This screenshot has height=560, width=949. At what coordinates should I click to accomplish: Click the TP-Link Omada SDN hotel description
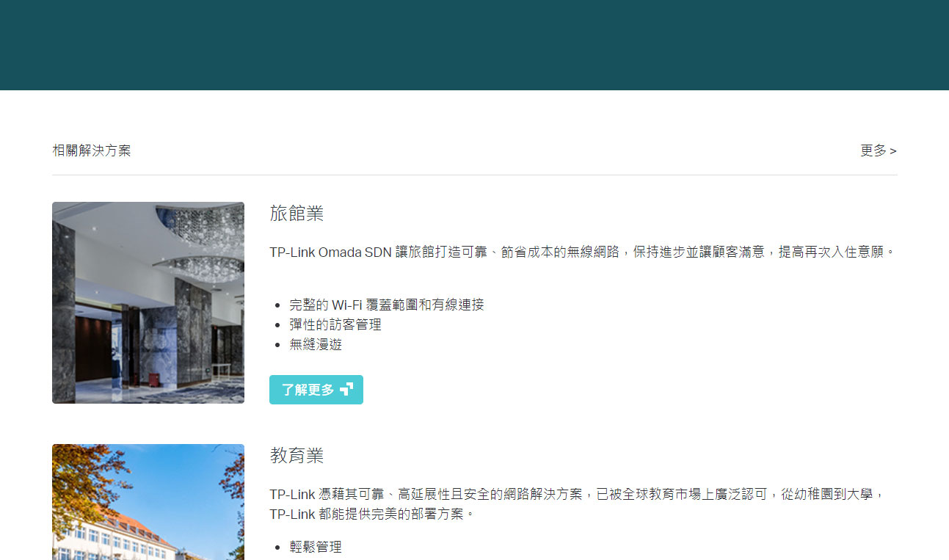coord(583,252)
